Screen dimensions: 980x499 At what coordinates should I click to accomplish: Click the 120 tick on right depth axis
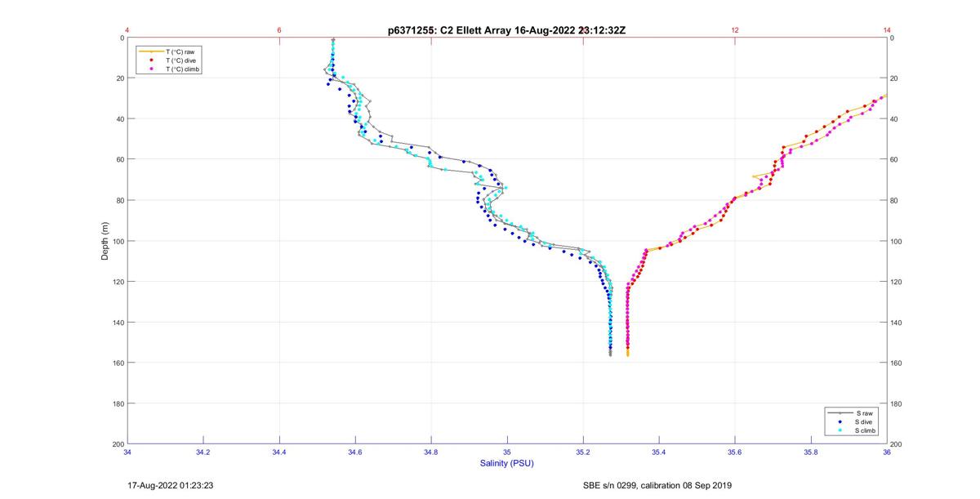[x=896, y=282]
